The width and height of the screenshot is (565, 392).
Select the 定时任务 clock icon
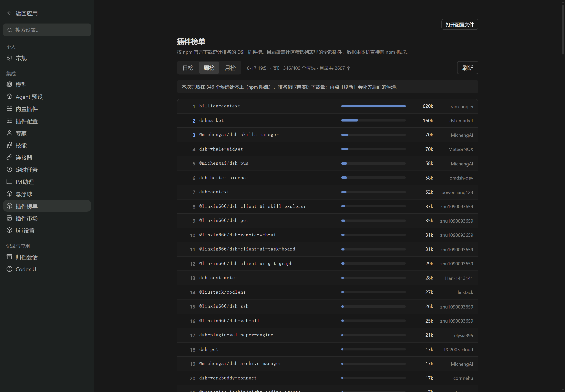pos(9,170)
